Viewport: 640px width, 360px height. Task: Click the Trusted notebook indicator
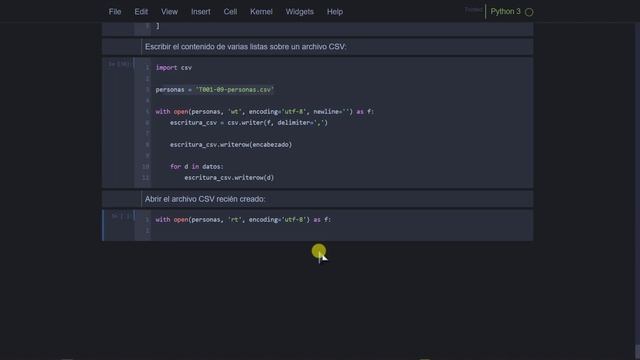473,10
